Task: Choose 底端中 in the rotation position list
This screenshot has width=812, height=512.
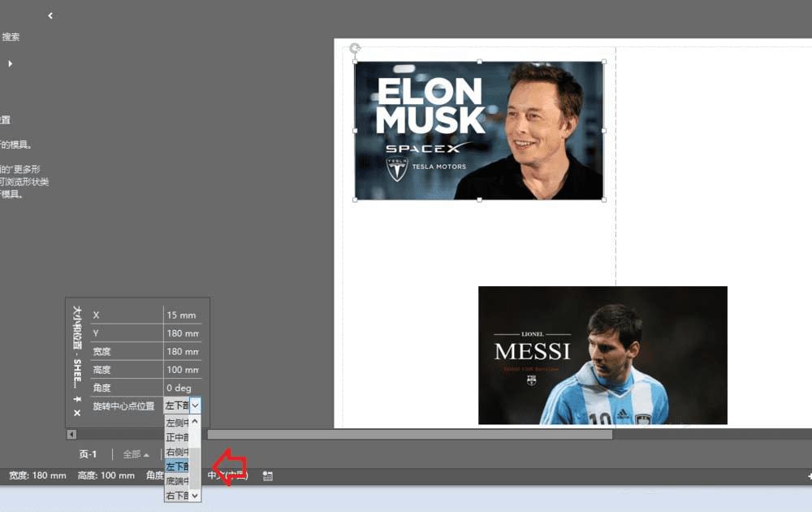Action: pyautogui.click(x=177, y=481)
